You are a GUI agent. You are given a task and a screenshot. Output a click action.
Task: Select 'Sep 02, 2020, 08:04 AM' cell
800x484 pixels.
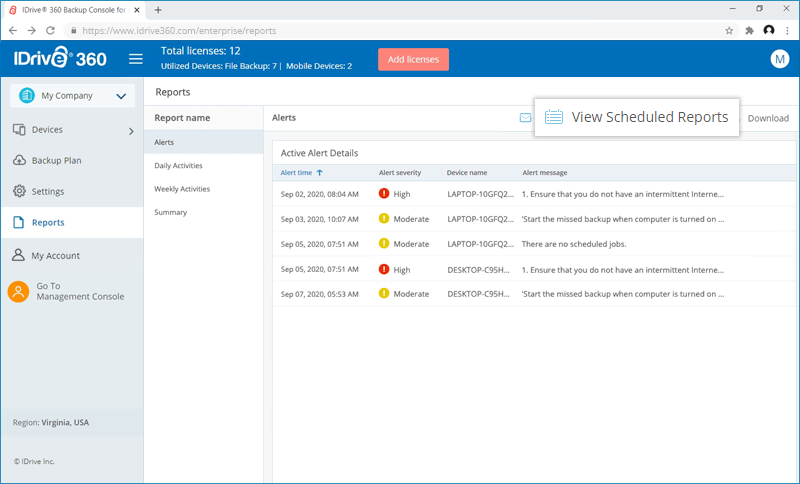[319, 194]
